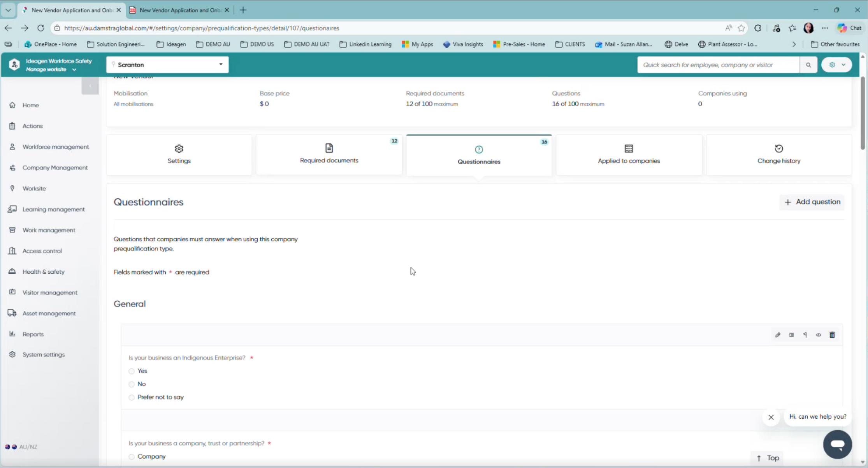Open the search icon in the header
Viewport: 868px width, 468px height.
pos(808,65)
